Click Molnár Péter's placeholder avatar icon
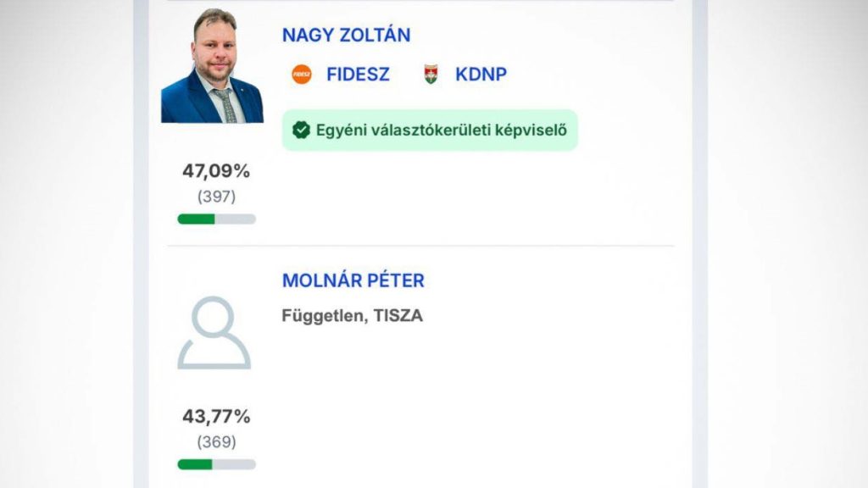 click(214, 333)
